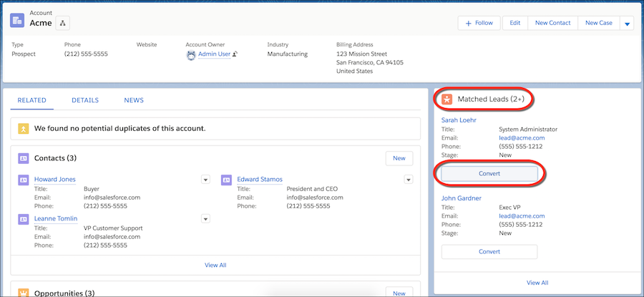Click the New Case button
This screenshot has height=297, width=644.
[599, 23]
